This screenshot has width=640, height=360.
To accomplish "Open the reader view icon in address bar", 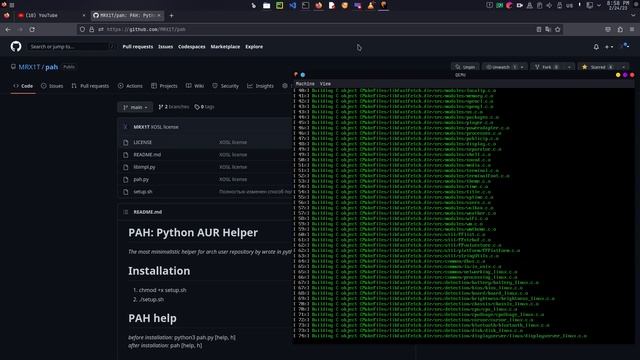I will point(539,29).
